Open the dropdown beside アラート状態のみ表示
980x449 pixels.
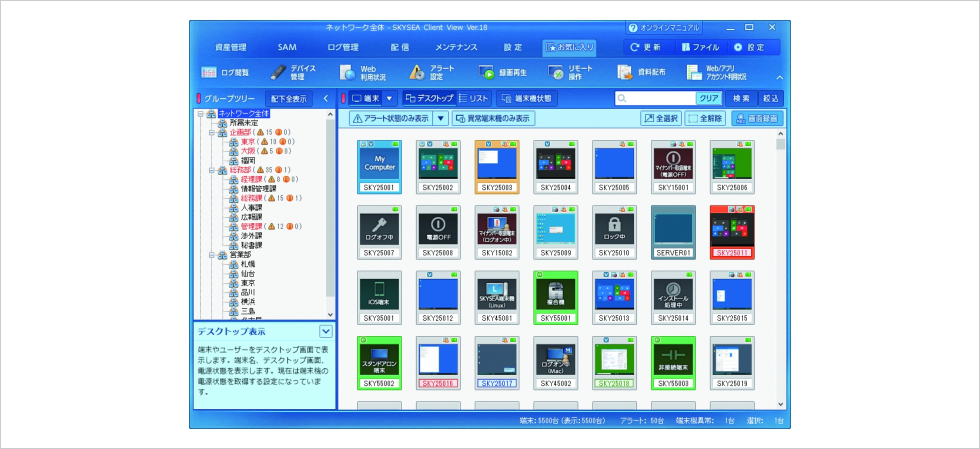(440, 118)
